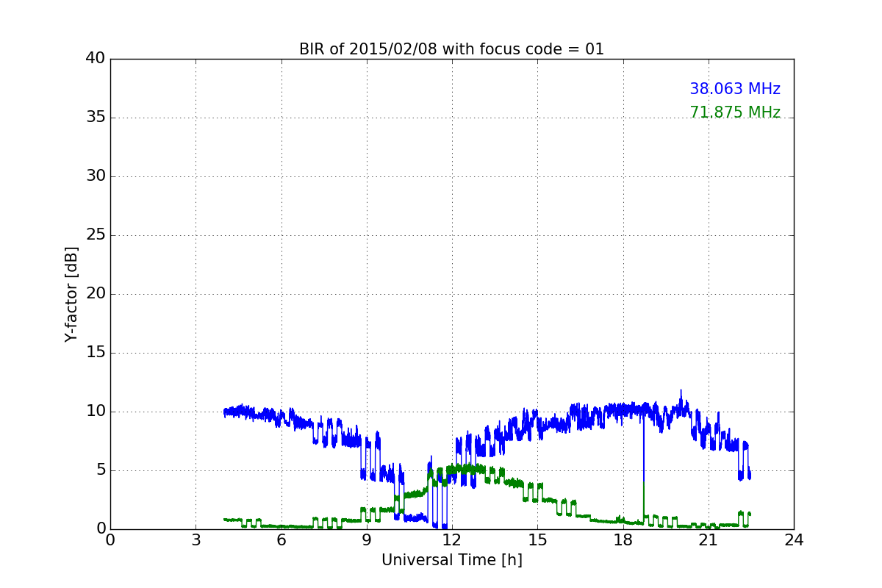The height and width of the screenshot is (588, 882).
Task: Click the x-axis tick value 12
Action: pos(452,539)
